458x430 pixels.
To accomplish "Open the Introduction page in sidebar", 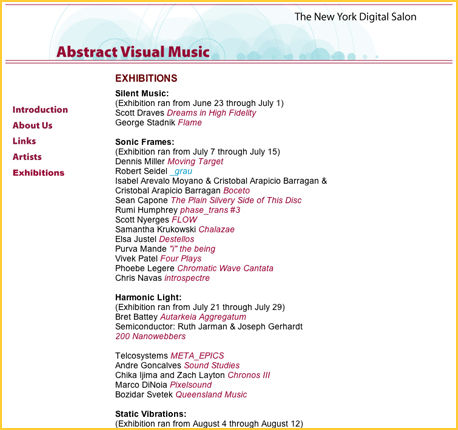I will point(40,110).
